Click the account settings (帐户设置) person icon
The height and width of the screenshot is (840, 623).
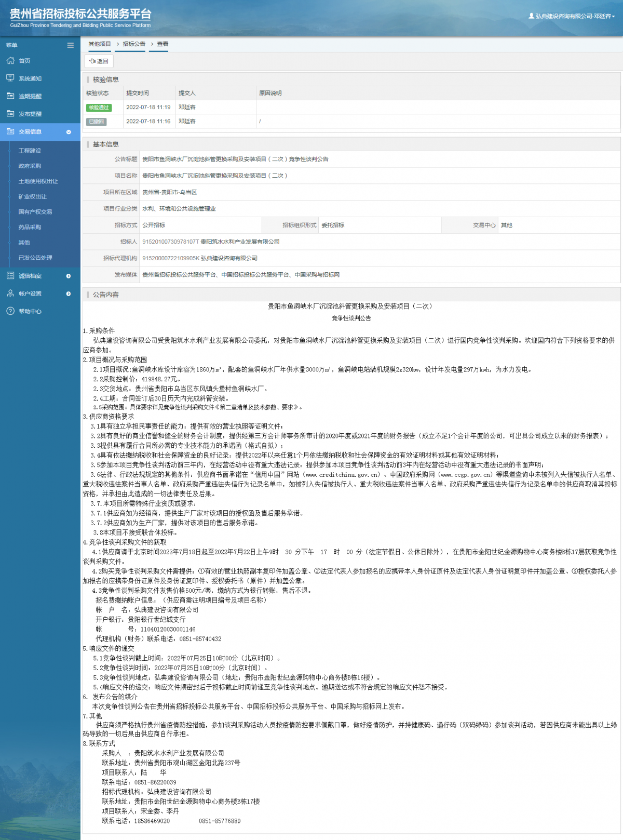point(10,294)
